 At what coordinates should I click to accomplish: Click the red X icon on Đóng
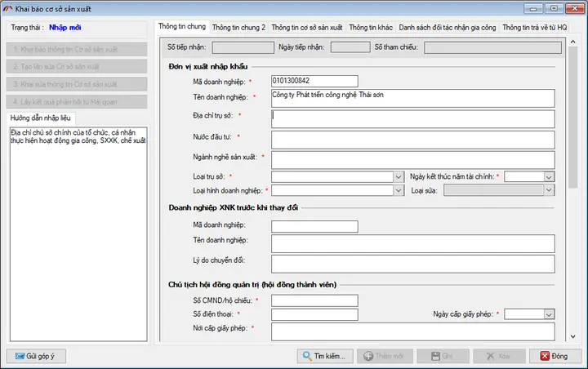(545, 356)
